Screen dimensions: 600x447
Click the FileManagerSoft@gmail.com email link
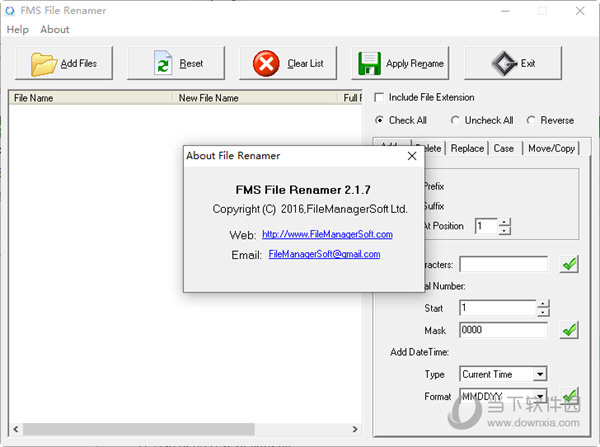[324, 254]
